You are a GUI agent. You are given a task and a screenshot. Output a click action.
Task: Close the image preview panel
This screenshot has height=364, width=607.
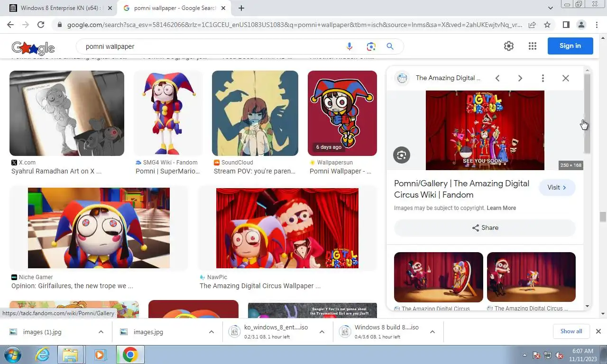(566, 78)
